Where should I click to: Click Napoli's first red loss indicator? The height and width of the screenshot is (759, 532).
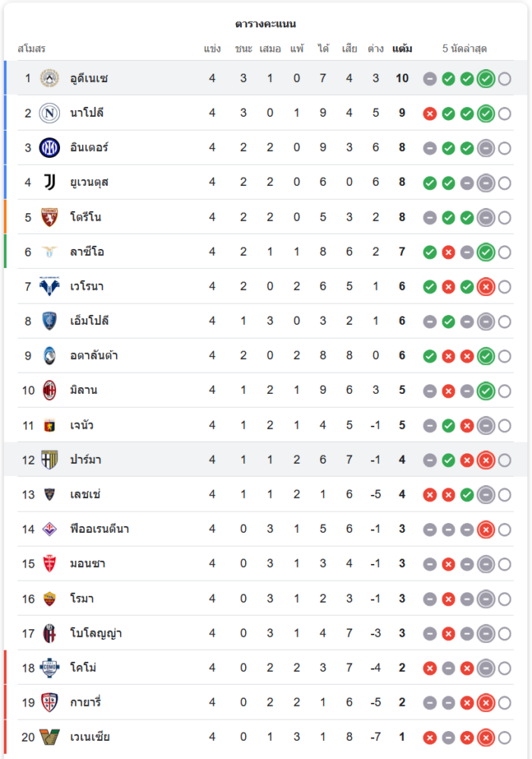(430, 114)
